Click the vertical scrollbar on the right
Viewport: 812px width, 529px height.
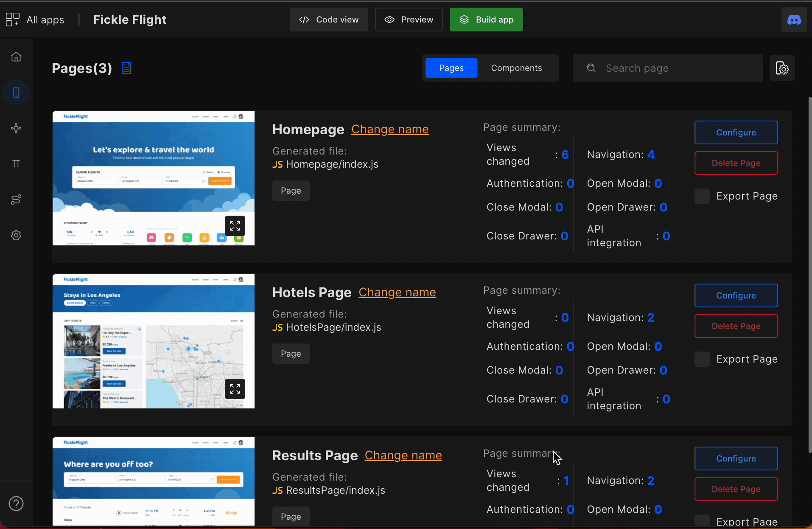[x=810, y=275]
